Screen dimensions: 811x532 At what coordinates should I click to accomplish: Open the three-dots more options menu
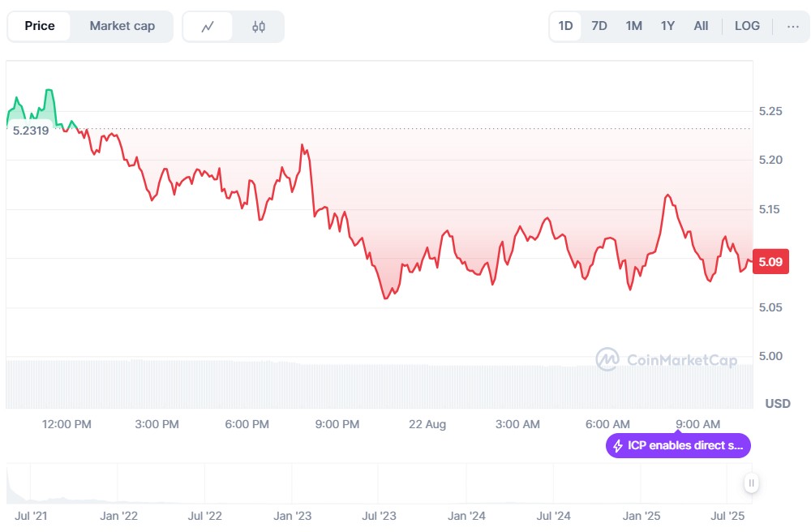pyautogui.click(x=792, y=26)
